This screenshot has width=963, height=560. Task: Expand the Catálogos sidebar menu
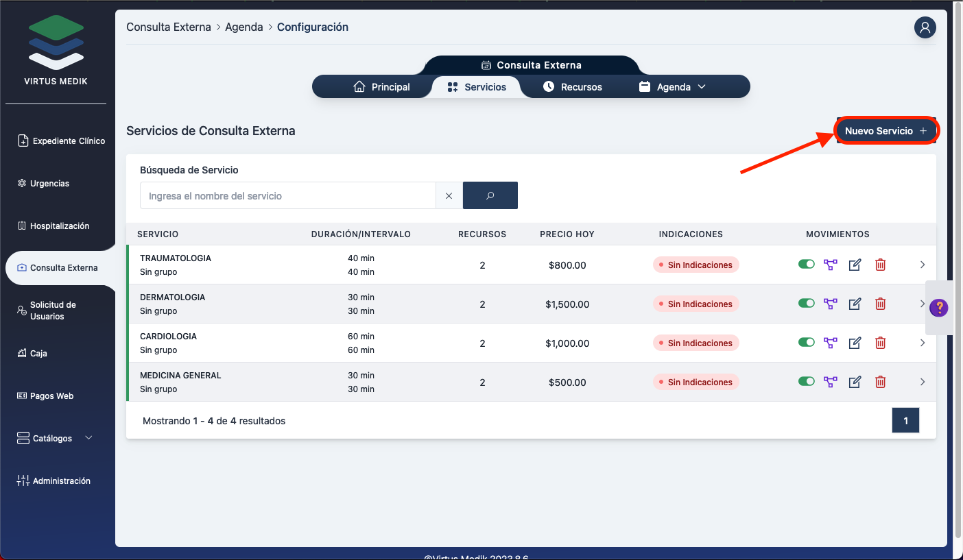pos(55,438)
